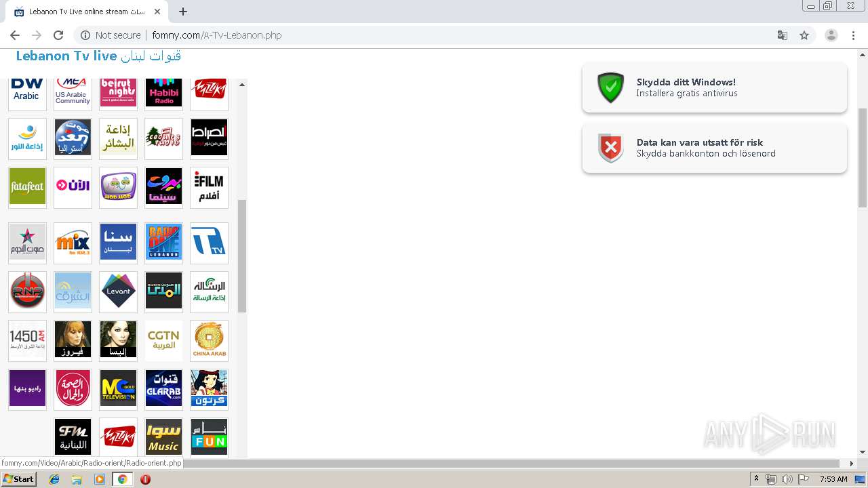
Task: Open the Action Center flag icon
Action: (804, 479)
